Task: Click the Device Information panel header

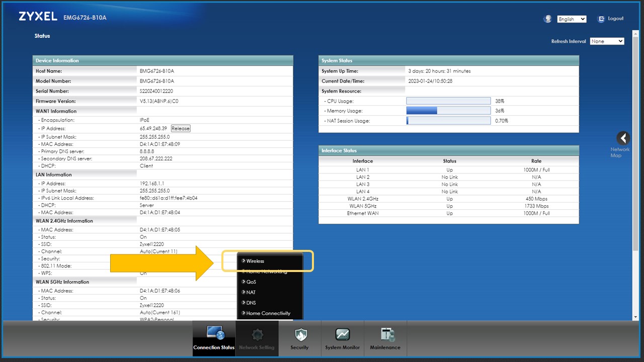Action: 163,61
